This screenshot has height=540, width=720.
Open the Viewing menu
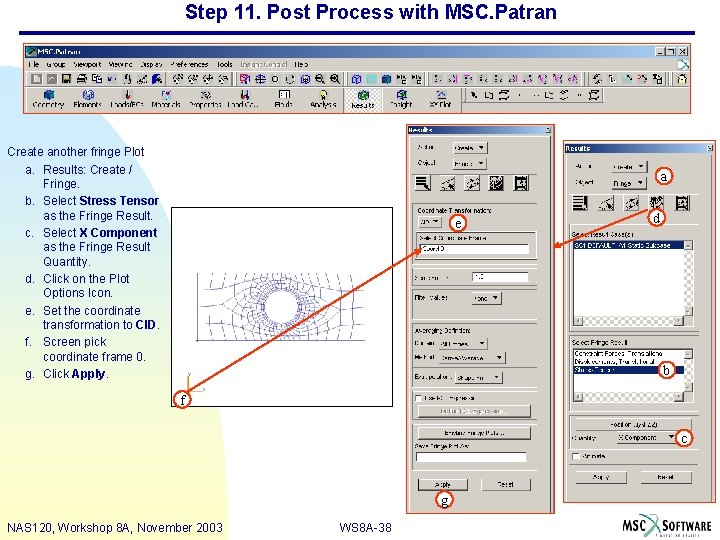(x=121, y=64)
